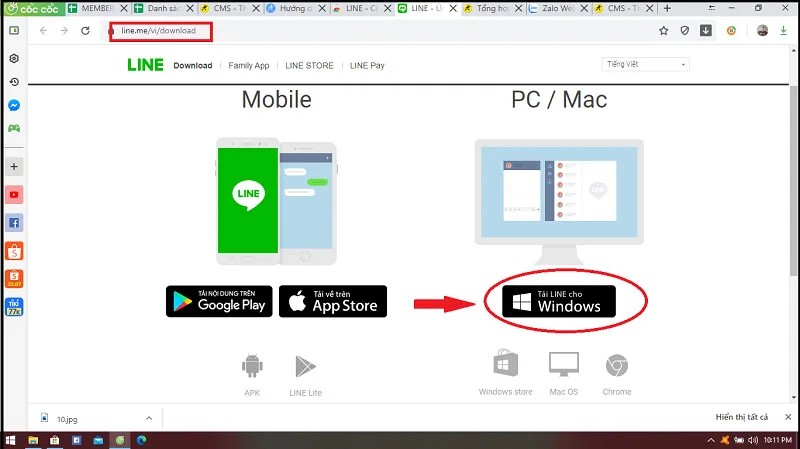The image size is (800, 449).
Task: Open the Messenger icon in the sidebar
Action: (14, 106)
